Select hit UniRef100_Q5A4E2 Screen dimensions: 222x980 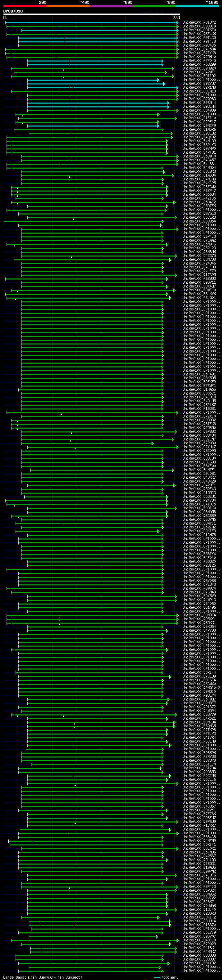(x=199, y=202)
